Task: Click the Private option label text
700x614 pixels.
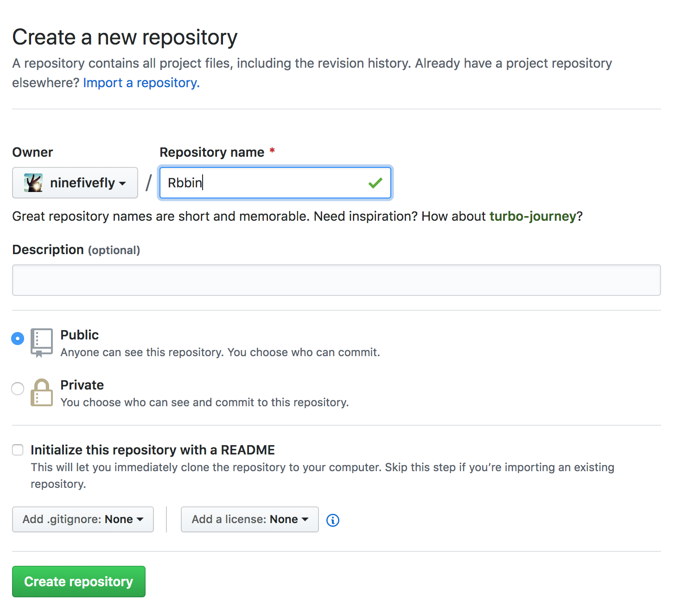Action: [x=82, y=385]
